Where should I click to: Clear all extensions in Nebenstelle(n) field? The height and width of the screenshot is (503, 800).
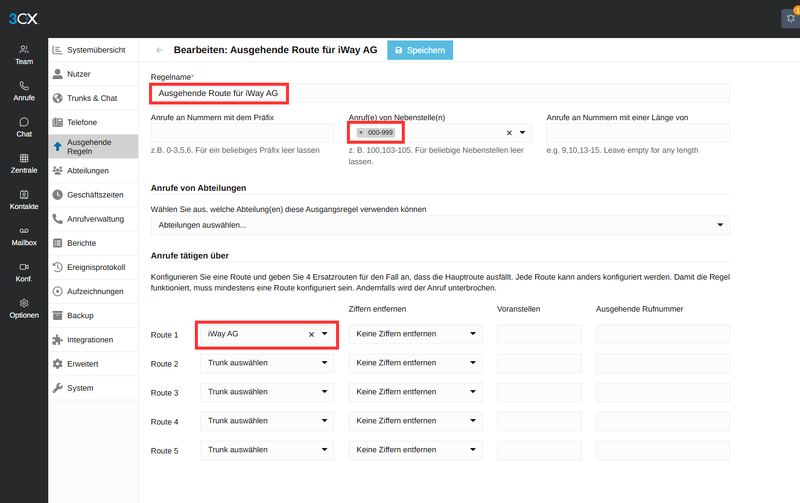click(x=509, y=133)
